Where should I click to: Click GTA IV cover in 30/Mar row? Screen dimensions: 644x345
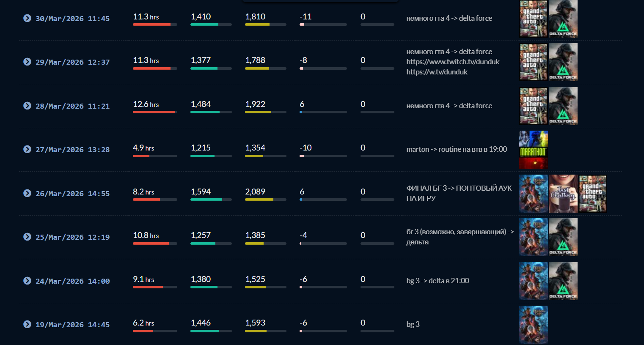coord(534,19)
